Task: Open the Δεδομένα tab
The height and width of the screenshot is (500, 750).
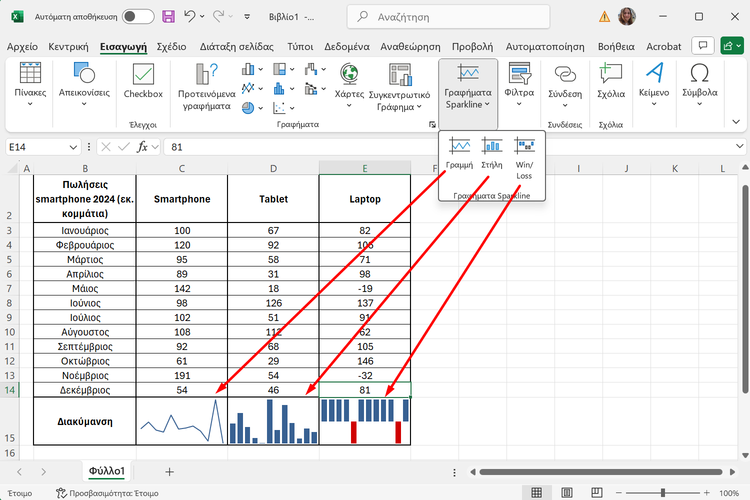Action: [347, 46]
